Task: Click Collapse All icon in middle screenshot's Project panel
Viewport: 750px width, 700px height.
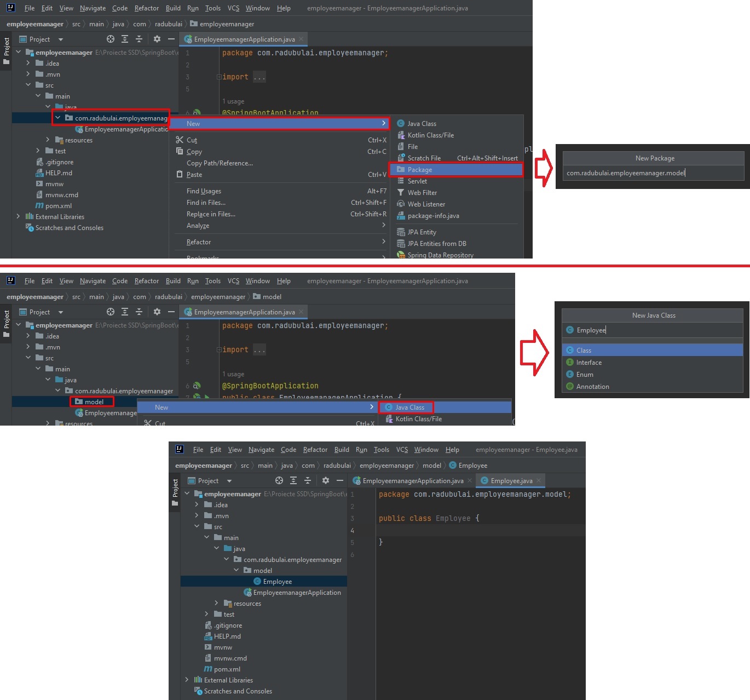Action: tap(139, 312)
